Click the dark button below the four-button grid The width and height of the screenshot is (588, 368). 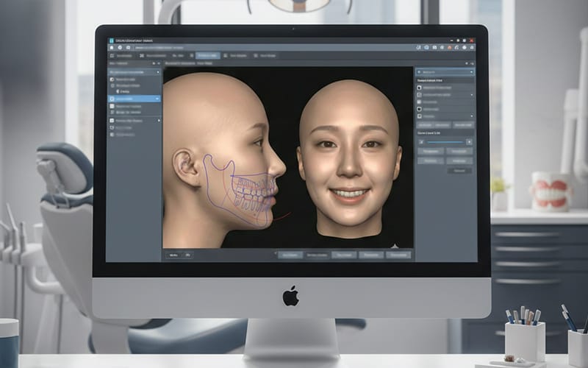pos(459,171)
